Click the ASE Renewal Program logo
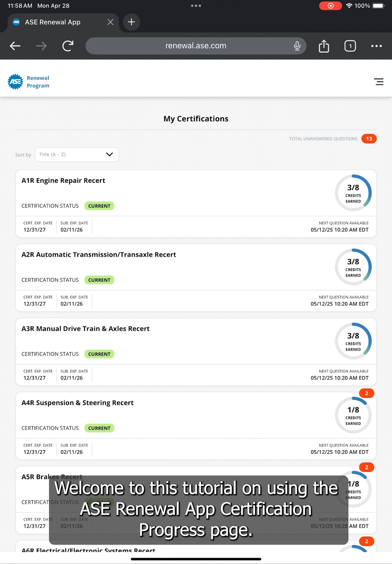Viewport: 392px width, 564px height. click(x=28, y=82)
